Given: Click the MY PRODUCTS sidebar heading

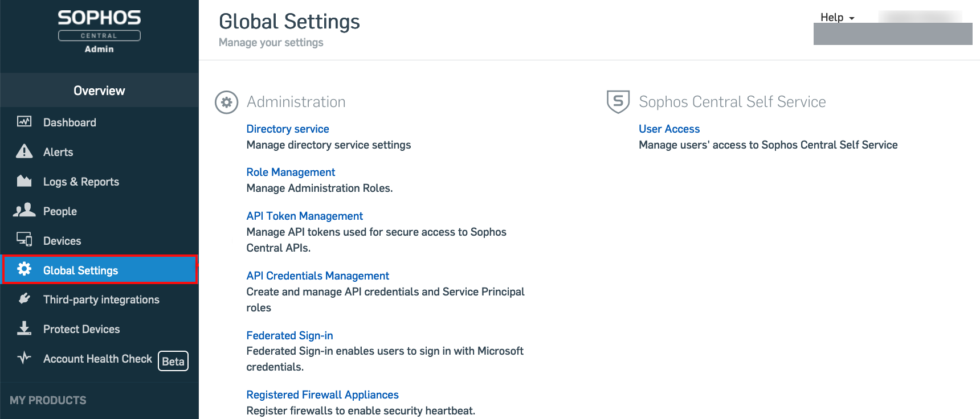Looking at the screenshot, I should [x=48, y=400].
